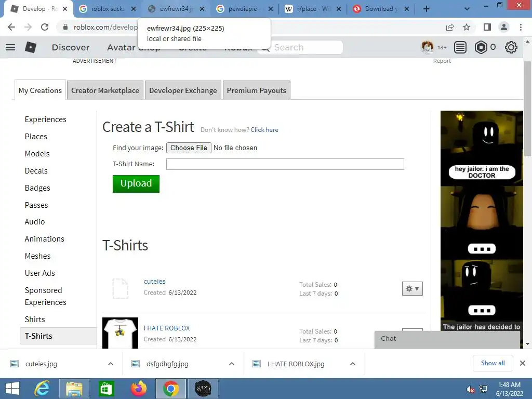The image size is (532, 399).
Task: Click the Chrome taskbar icon
Action: (x=170, y=389)
